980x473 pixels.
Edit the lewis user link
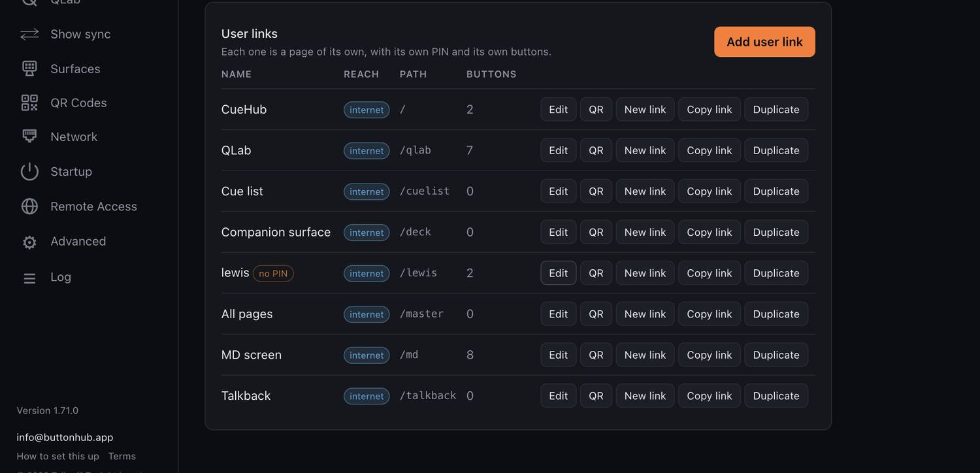pos(559,273)
